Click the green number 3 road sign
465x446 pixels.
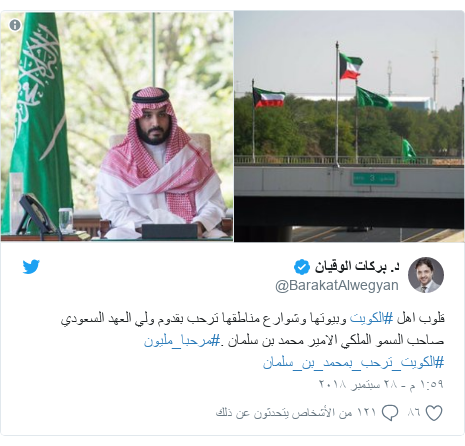pos(374,179)
